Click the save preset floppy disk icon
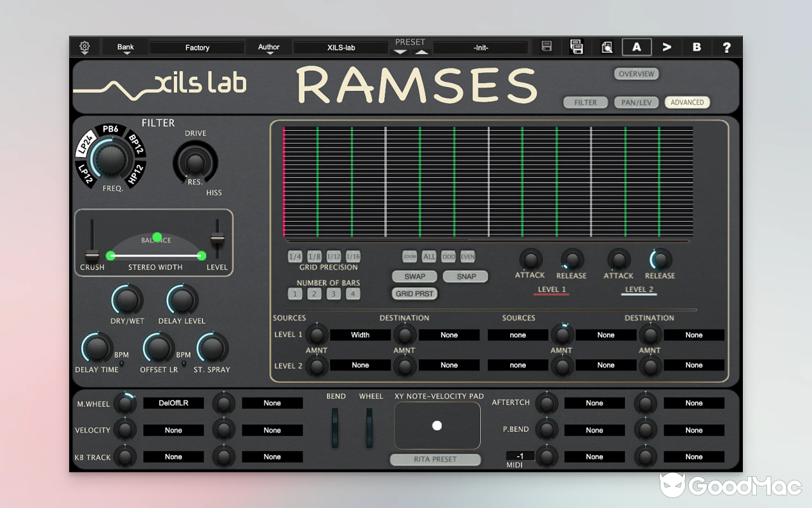The height and width of the screenshot is (508, 812). [x=546, y=46]
